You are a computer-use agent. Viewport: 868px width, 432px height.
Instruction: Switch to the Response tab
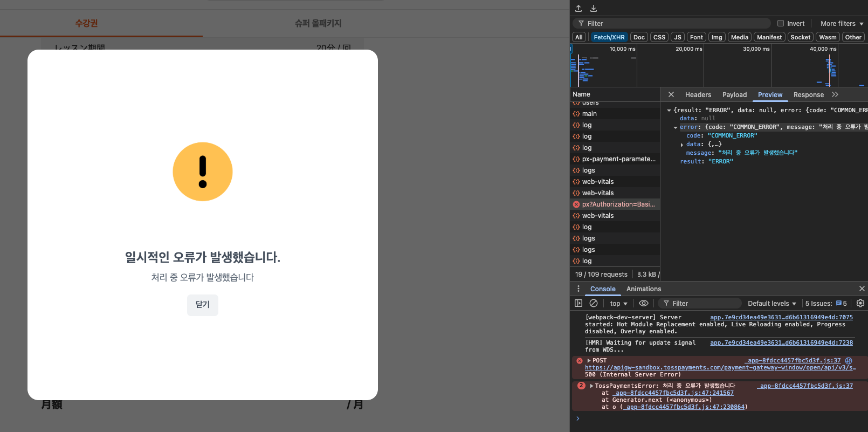click(x=809, y=94)
